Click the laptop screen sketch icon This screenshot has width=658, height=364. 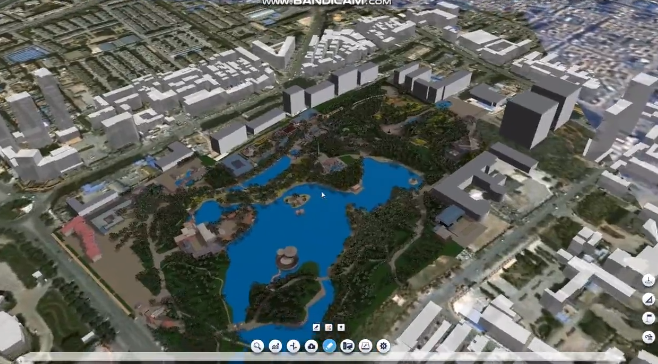(x=366, y=346)
